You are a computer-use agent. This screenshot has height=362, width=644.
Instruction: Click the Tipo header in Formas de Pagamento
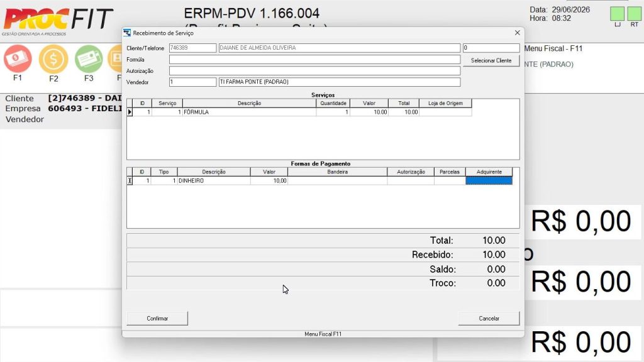[x=164, y=172]
